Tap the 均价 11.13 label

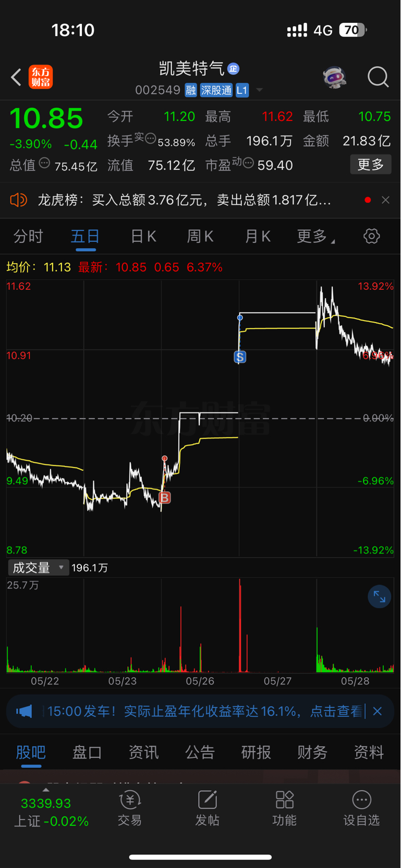(x=39, y=267)
